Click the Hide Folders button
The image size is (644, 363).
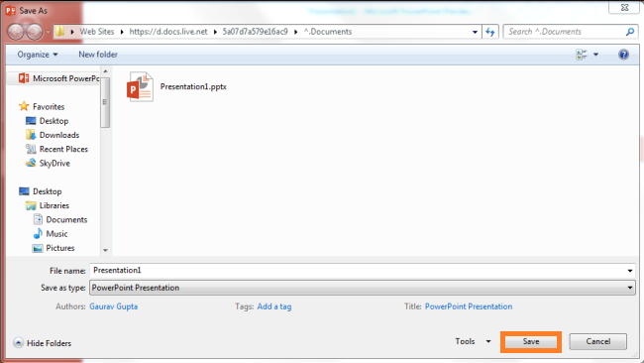point(42,343)
